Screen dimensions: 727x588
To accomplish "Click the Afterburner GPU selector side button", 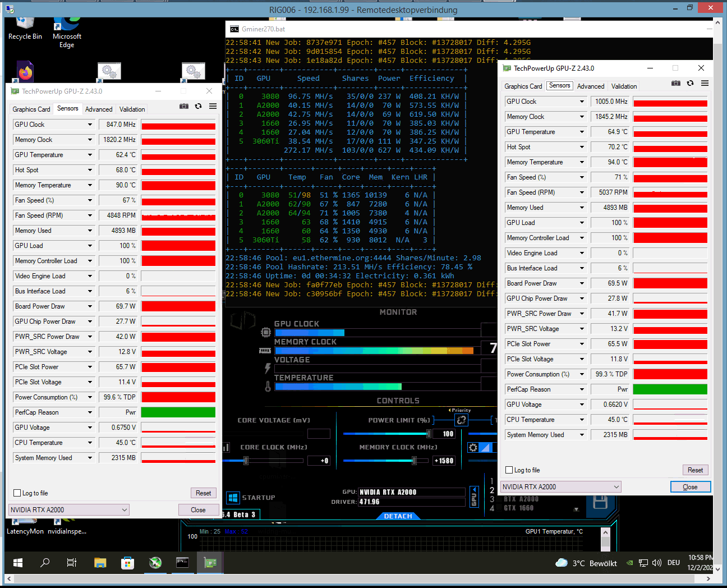I will coord(473,497).
